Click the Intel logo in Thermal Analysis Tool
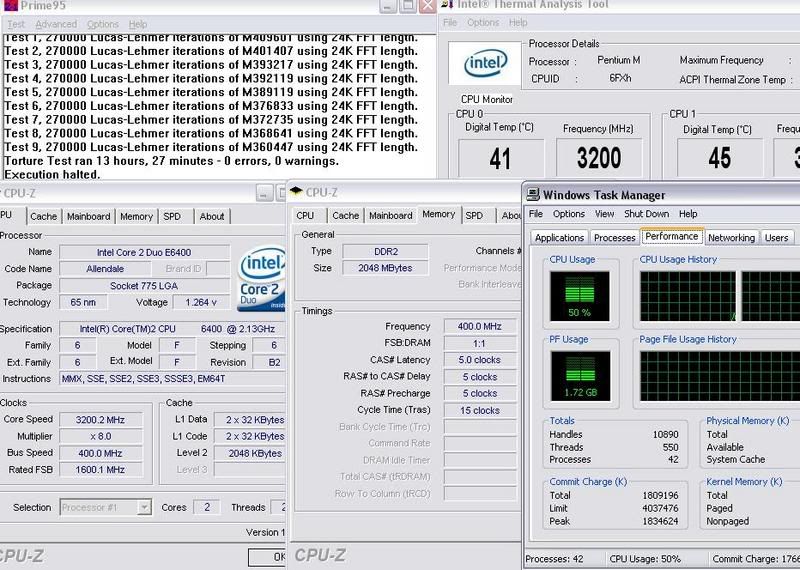This screenshot has height=570, width=800. 485,63
